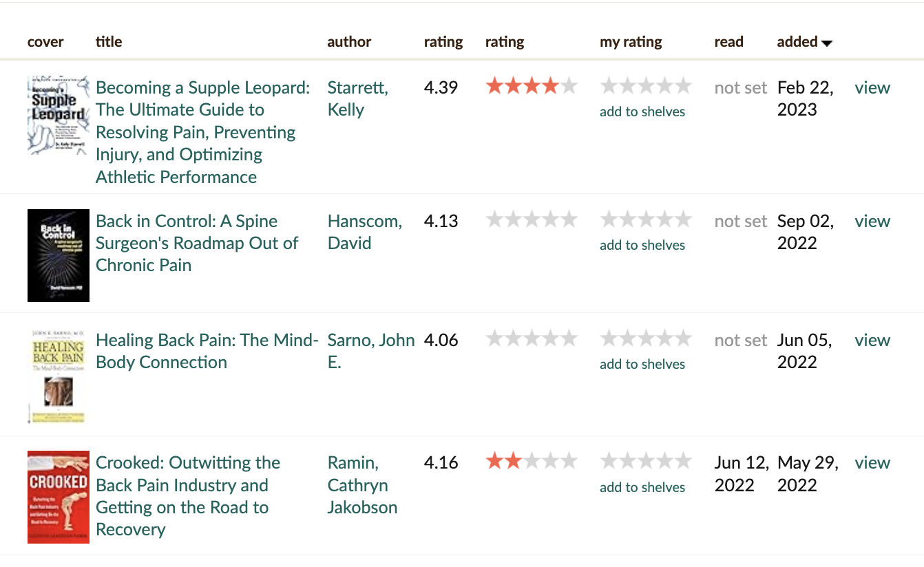Viewport: 924px width, 567px height.
Task: Set my rating for Crooked to four stars
Action: 664,462
